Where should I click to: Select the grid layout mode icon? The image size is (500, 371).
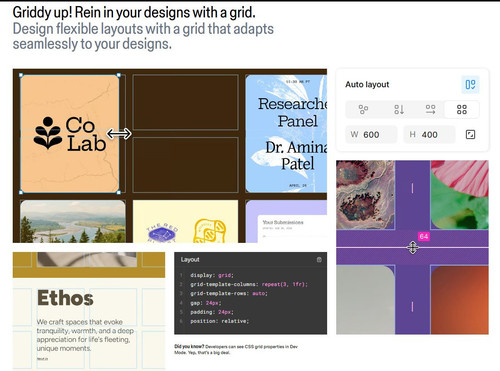click(462, 109)
